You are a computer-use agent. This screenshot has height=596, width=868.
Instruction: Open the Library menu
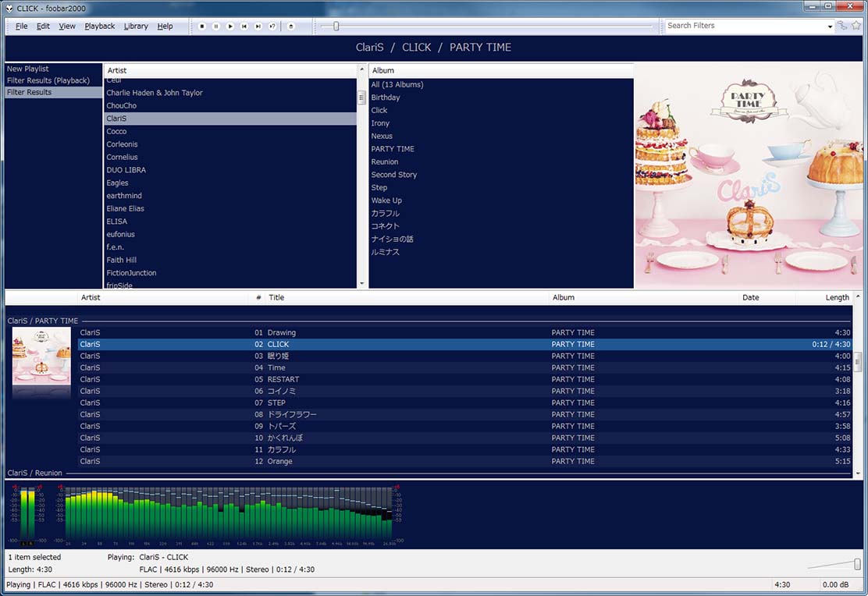coord(136,26)
